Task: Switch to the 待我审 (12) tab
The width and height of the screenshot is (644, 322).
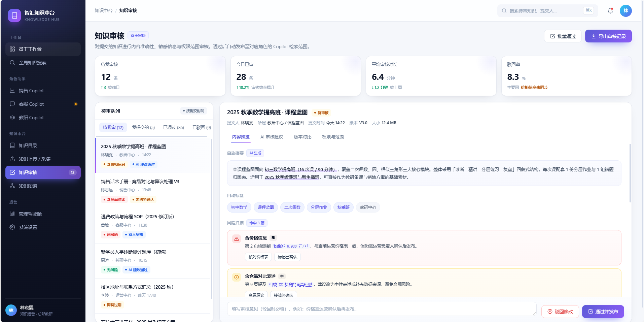Action: pos(113,127)
